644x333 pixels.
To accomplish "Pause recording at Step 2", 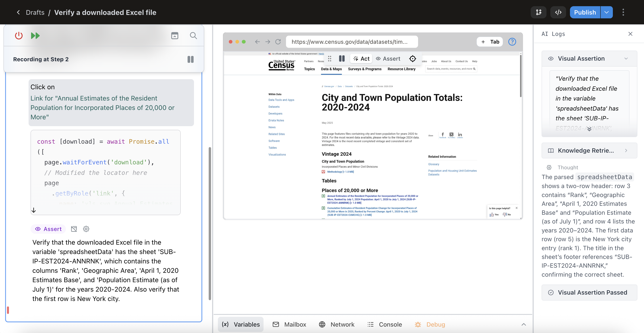I will tap(191, 59).
